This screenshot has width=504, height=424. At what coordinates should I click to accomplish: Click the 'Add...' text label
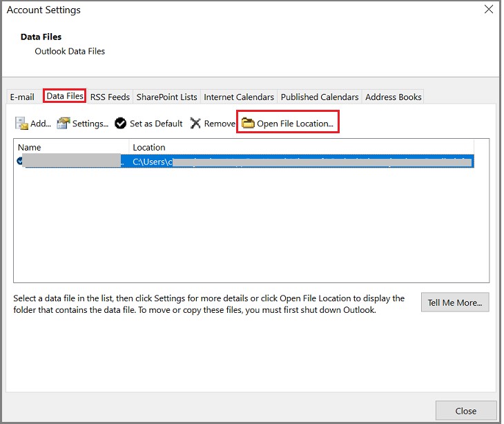tap(41, 124)
